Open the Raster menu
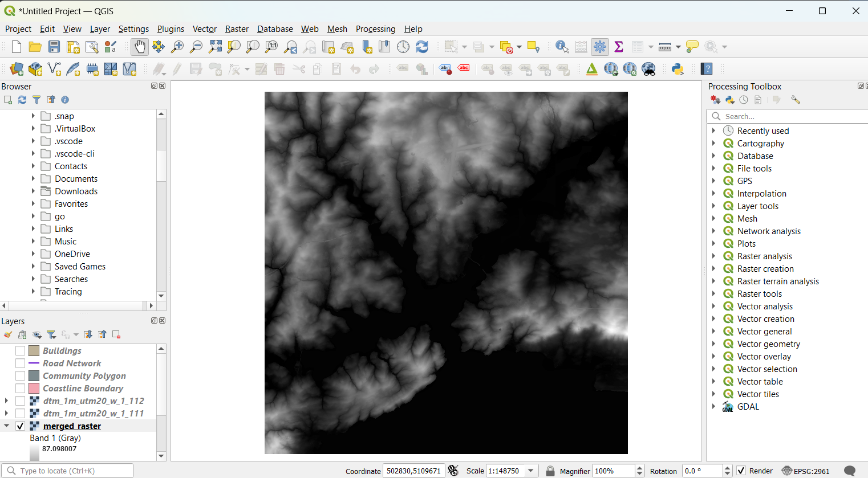The height and width of the screenshot is (478, 868). [x=237, y=29]
